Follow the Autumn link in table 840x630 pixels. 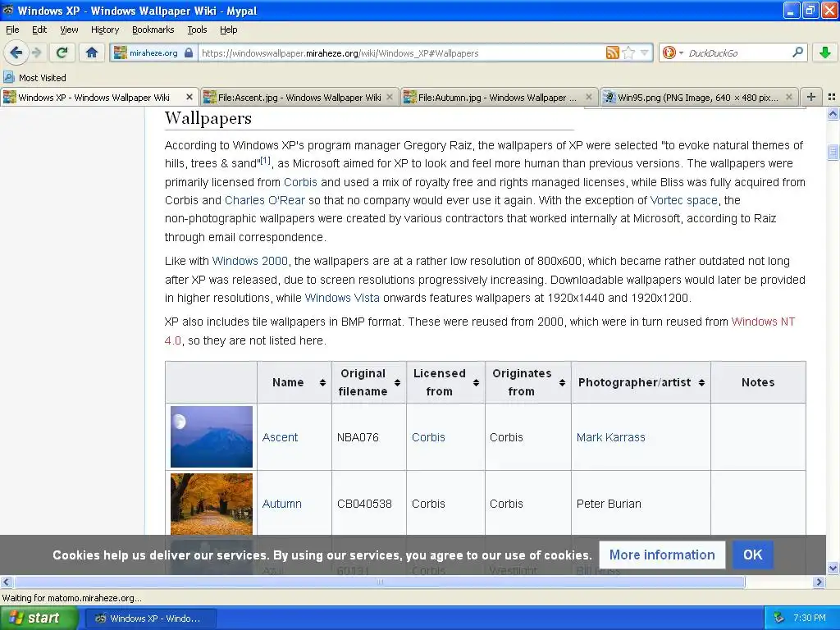[x=282, y=504]
